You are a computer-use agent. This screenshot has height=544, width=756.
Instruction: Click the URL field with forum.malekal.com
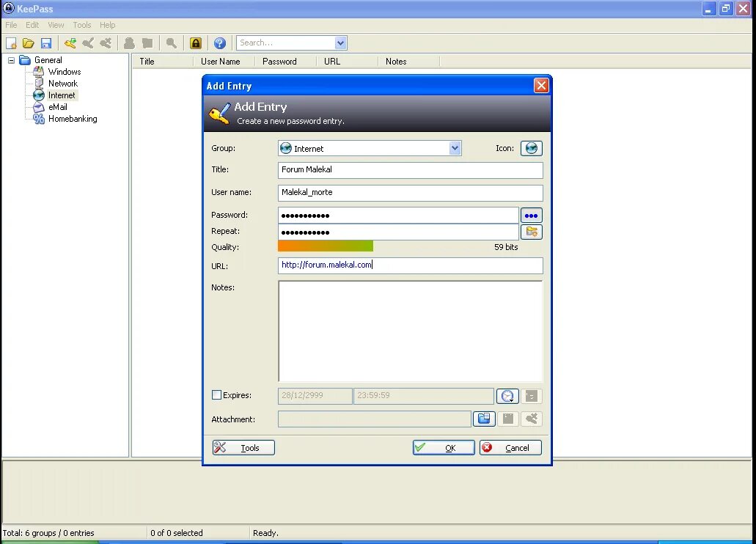(411, 265)
